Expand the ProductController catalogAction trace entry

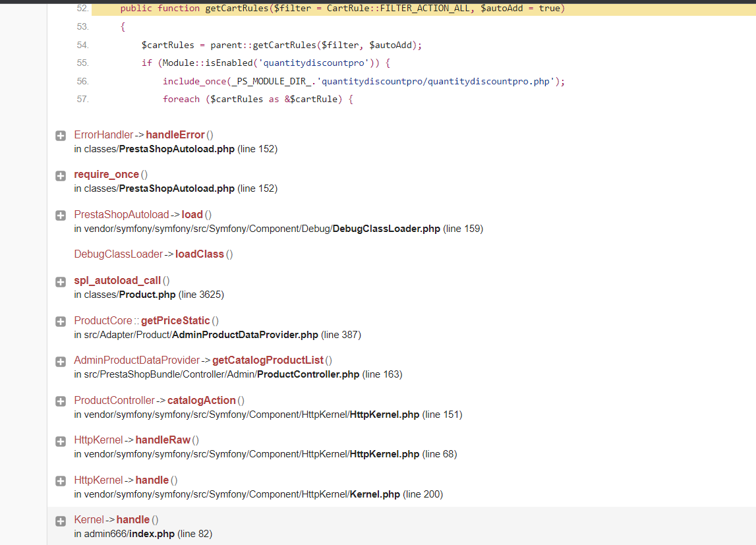[x=61, y=401]
